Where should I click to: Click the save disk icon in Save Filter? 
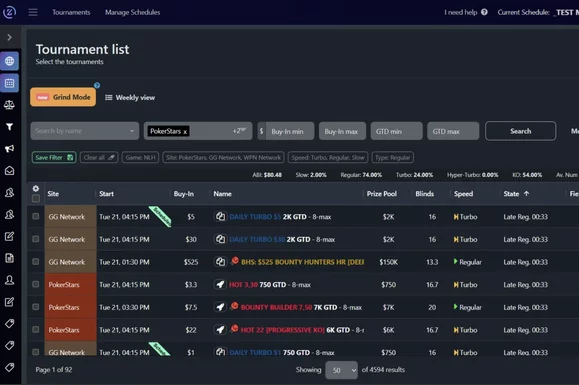click(x=70, y=158)
